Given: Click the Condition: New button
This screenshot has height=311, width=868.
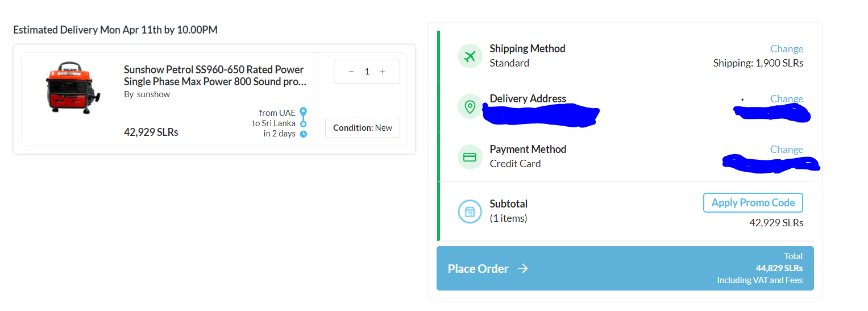Looking at the screenshot, I should tap(363, 128).
